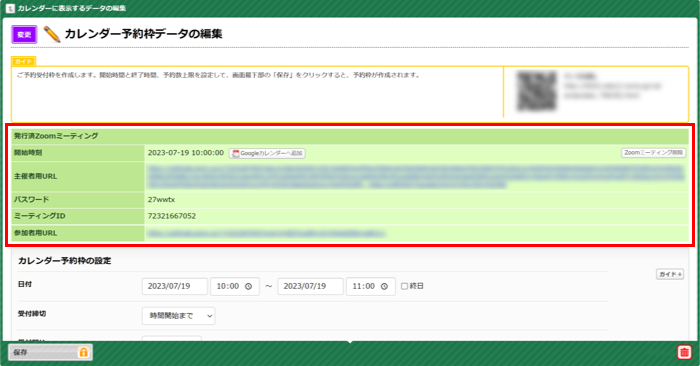Click the title bar window icon

click(10, 8)
